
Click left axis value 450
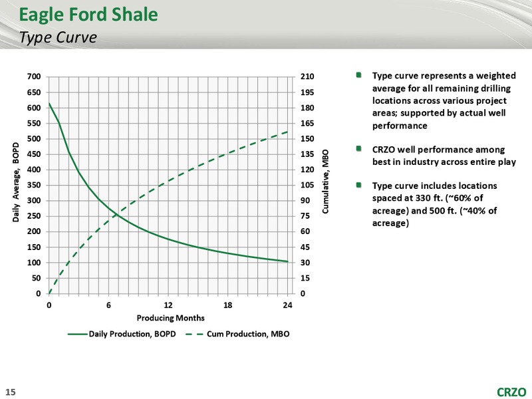(x=34, y=154)
